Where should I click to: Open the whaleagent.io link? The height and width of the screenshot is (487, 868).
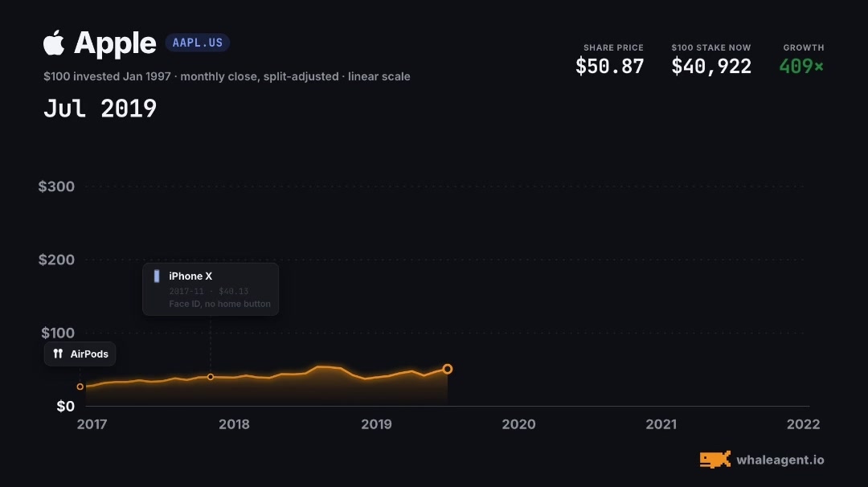[x=780, y=460]
